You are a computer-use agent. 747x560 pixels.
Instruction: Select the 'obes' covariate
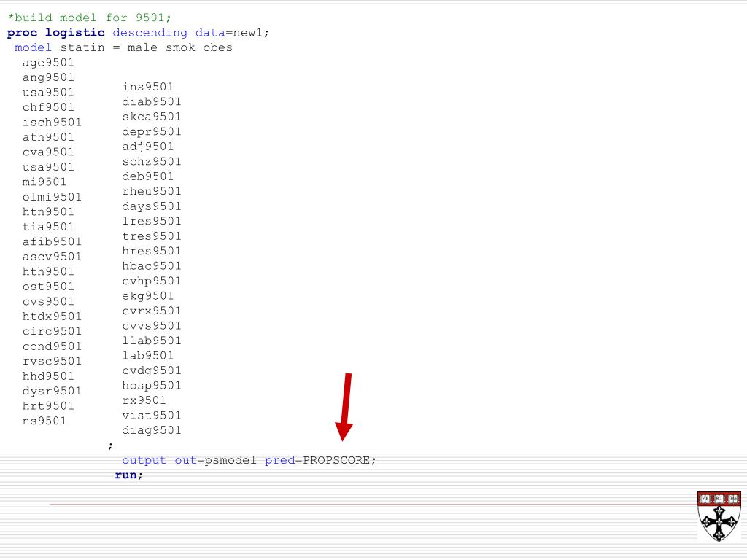pos(217,47)
